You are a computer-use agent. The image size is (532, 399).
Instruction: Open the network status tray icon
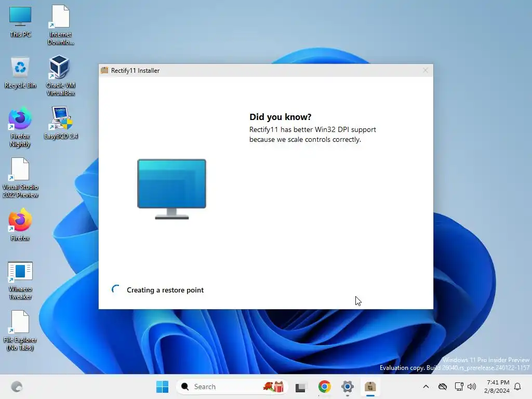pos(459,387)
